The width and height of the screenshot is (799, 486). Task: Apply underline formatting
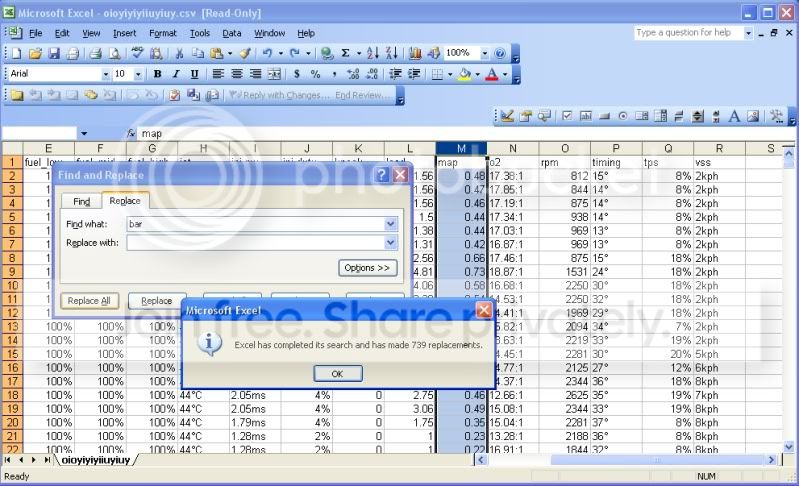(194, 74)
